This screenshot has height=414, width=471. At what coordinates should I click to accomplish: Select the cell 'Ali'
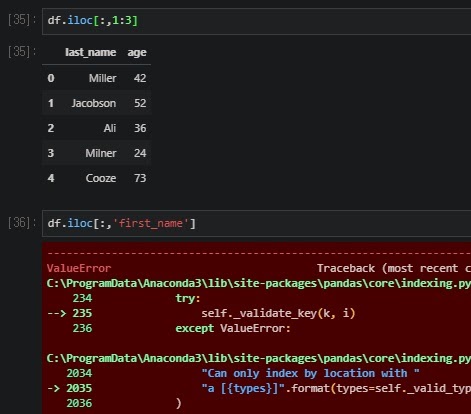[x=110, y=128]
